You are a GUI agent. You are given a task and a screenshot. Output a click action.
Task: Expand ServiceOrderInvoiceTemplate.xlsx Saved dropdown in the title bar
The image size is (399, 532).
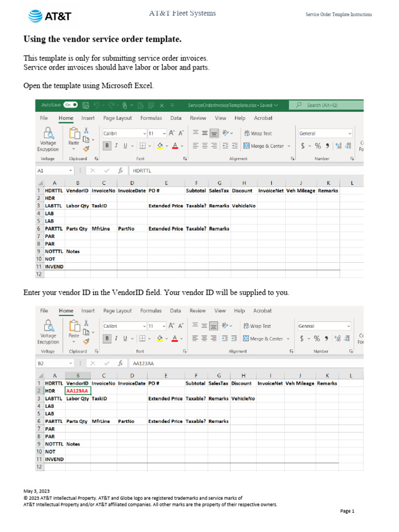pyautogui.click(x=276, y=105)
